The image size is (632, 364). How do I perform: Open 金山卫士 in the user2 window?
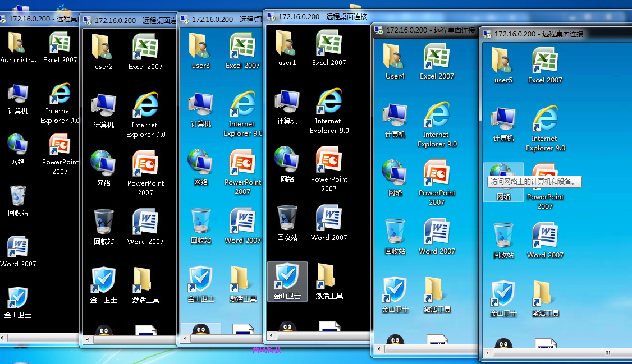click(x=104, y=285)
